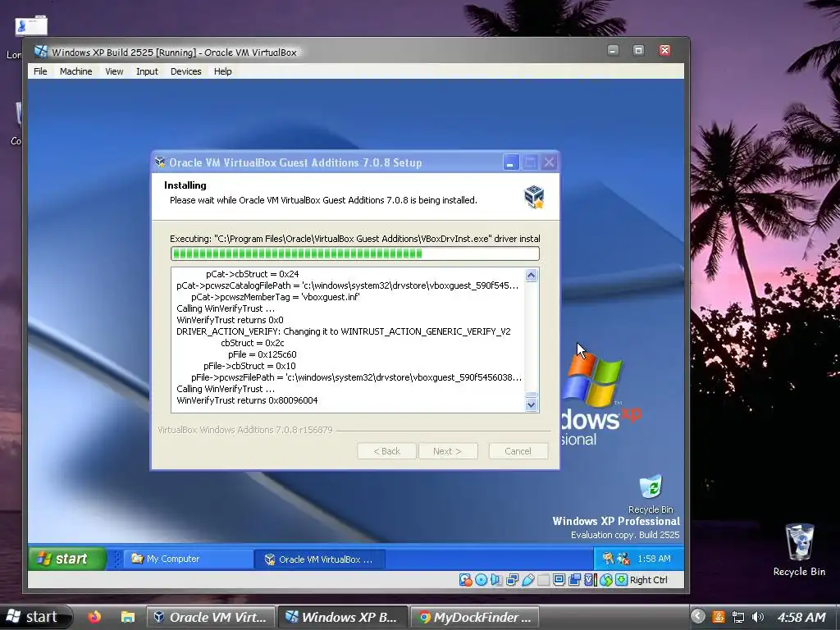Open the host desktop Recycle Bin
840x630 pixels.
(799, 550)
